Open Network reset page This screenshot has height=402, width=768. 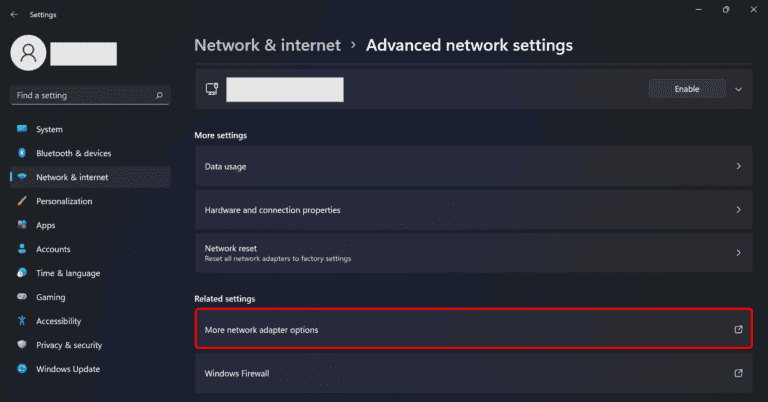471,253
